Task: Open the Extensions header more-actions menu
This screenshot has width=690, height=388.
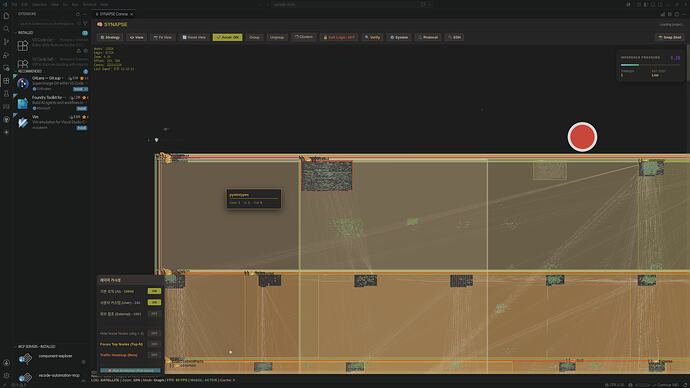Action: [x=85, y=14]
